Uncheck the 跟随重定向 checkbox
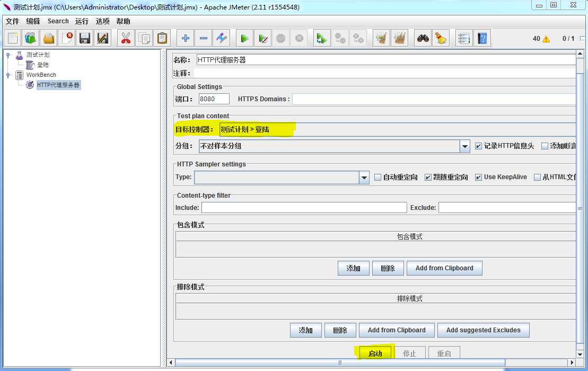Screen dimensions: 588x371 point(428,177)
